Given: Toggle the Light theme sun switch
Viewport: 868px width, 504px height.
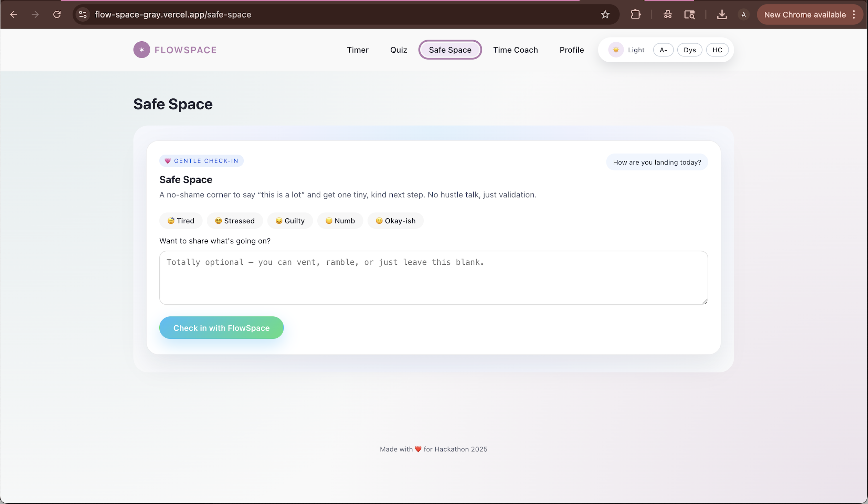Looking at the screenshot, I should 616,50.
